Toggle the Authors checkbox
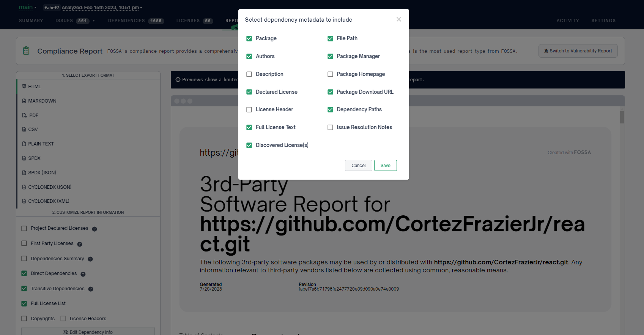644x335 pixels. point(249,56)
